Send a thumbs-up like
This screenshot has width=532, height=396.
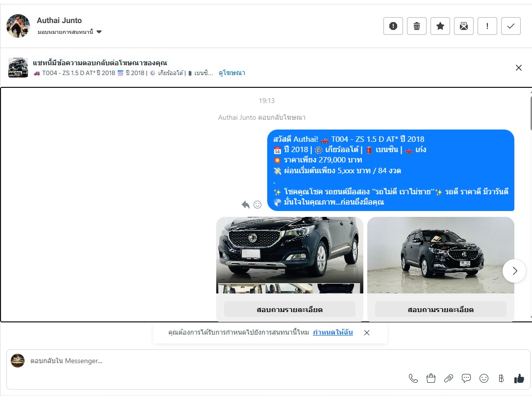(519, 378)
